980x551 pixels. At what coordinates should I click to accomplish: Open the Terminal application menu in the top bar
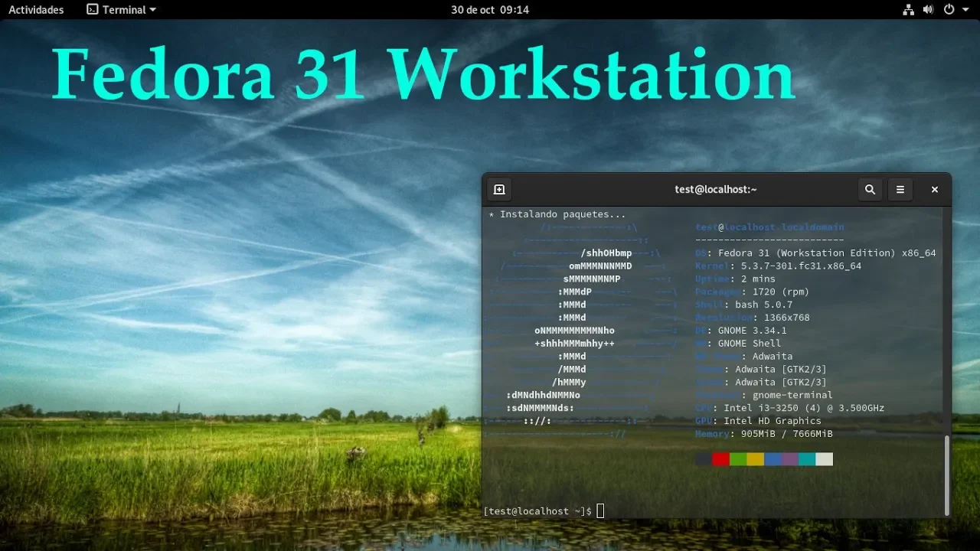121,10
